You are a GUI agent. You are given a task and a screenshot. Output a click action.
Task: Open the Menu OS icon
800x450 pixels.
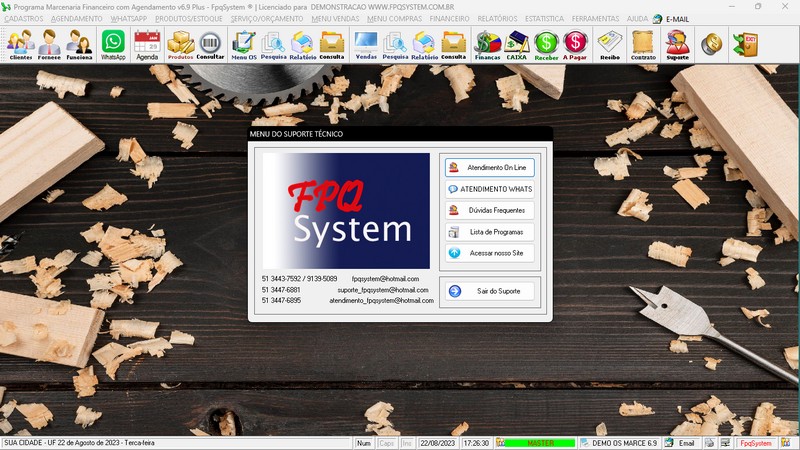244,45
